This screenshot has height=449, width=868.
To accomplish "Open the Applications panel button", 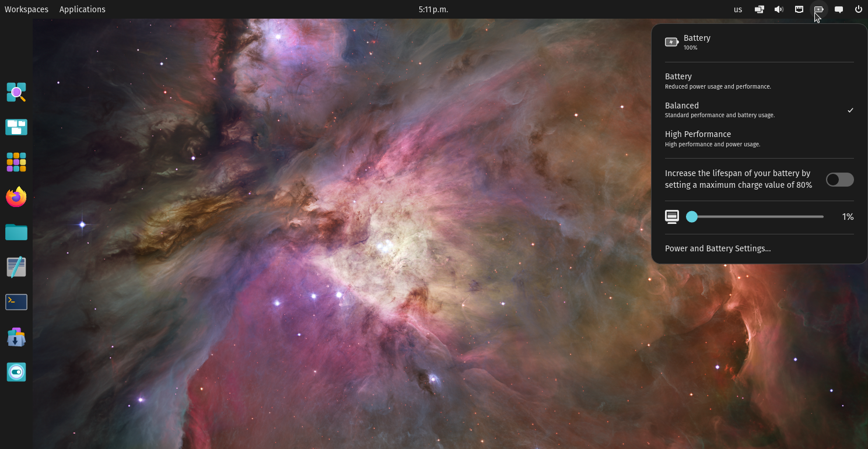I will 82,9.
